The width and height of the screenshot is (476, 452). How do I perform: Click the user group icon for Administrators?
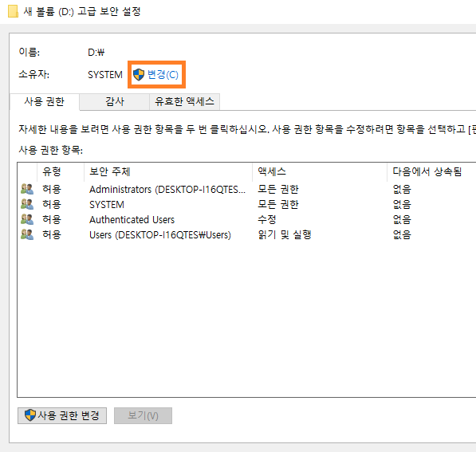tap(27, 189)
